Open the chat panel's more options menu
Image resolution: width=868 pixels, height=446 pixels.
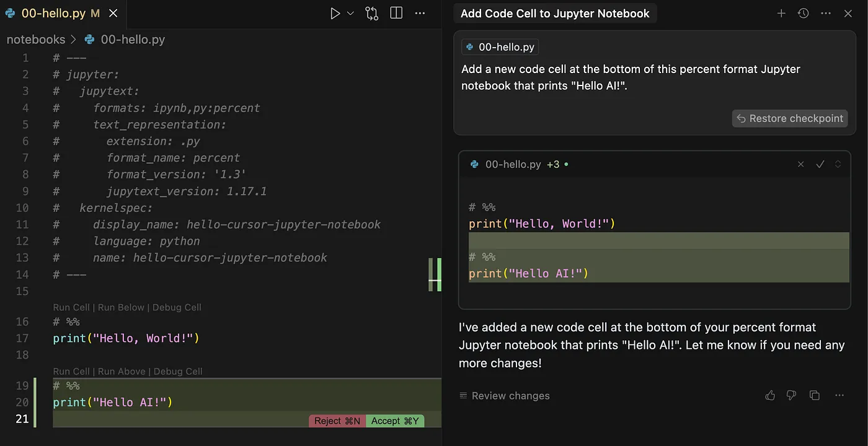point(825,13)
